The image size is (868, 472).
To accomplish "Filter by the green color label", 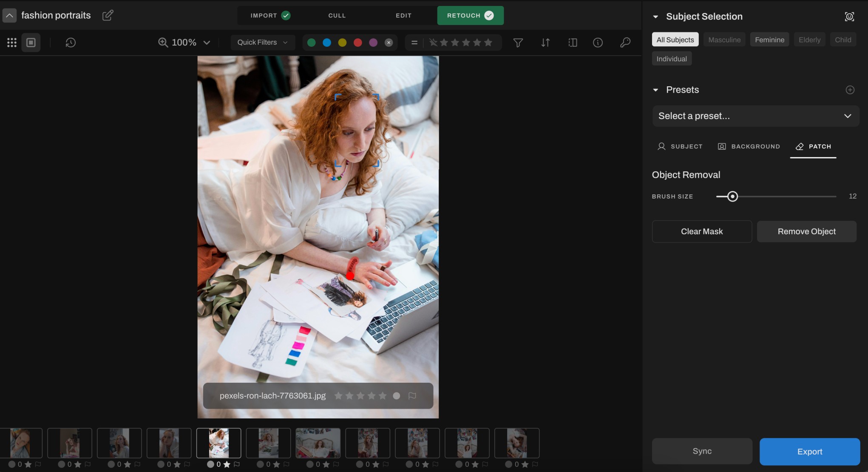I will click(311, 43).
